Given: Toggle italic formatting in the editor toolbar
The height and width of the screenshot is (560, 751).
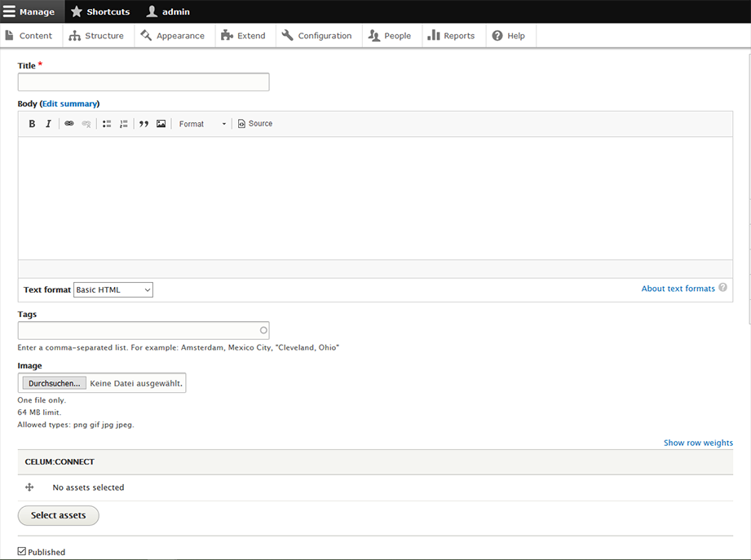Looking at the screenshot, I should (x=48, y=124).
